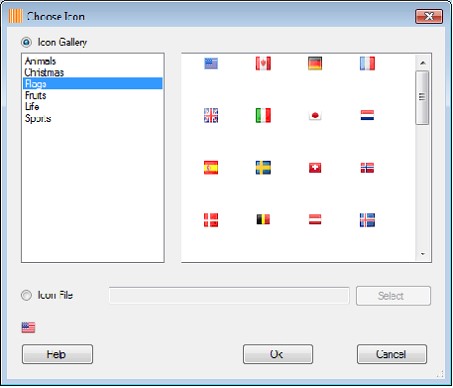Select the Sweden flag icon

click(263, 168)
